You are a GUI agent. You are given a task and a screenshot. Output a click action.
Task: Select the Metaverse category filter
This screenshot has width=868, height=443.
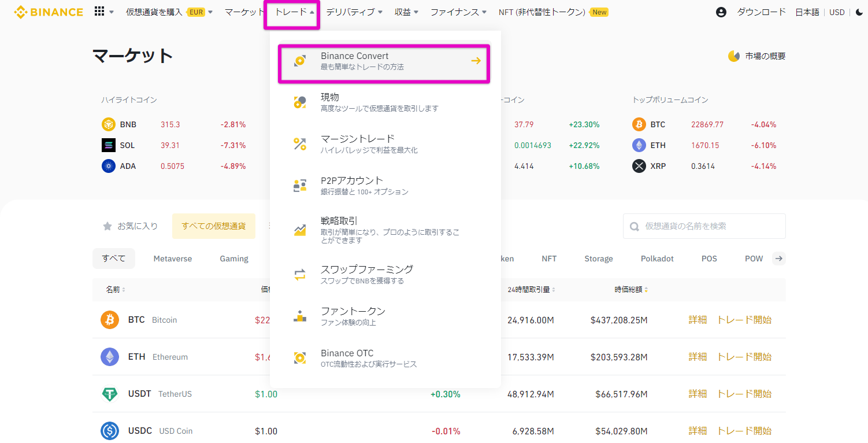[x=173, y=259]
